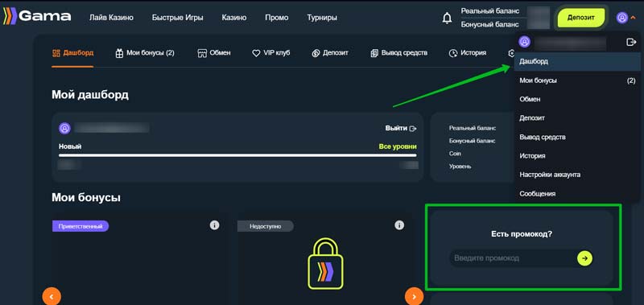The height and width of the screenshot is (305, 644).
Task: Select Дашборд in profile dropdown
Action: (x=577, y=62)
